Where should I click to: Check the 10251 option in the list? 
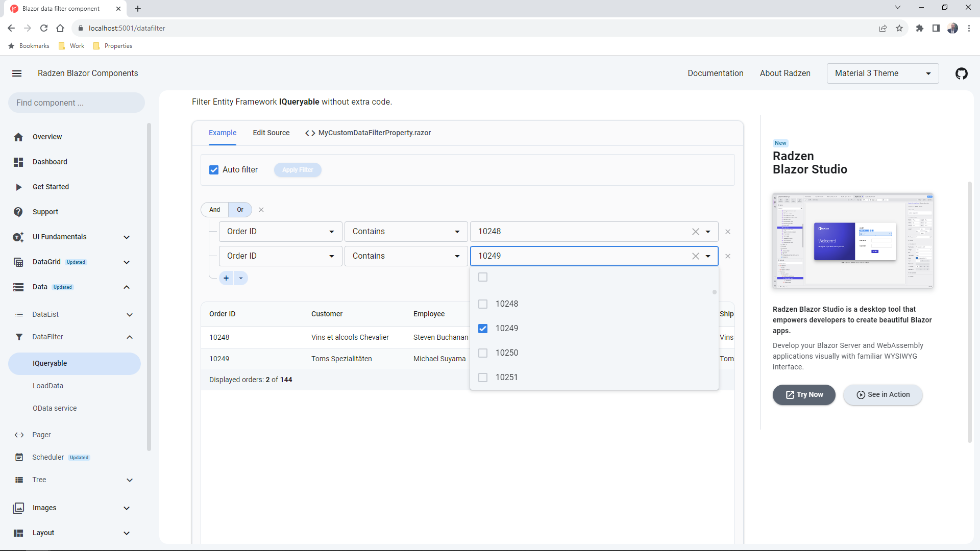pyautogui.click(x=483, y=378)
